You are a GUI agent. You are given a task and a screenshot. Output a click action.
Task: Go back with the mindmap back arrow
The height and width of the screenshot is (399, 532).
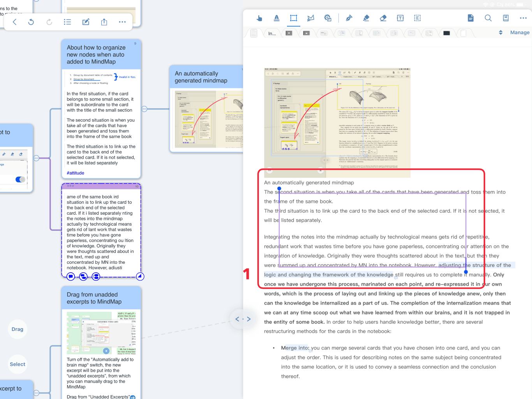pyautogui.click(x=15, y=22)
